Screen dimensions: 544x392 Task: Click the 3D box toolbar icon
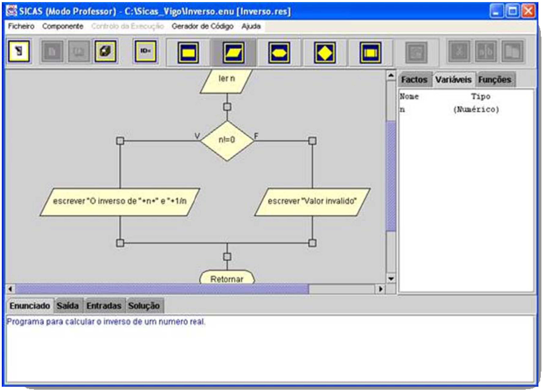pos(106,51)
